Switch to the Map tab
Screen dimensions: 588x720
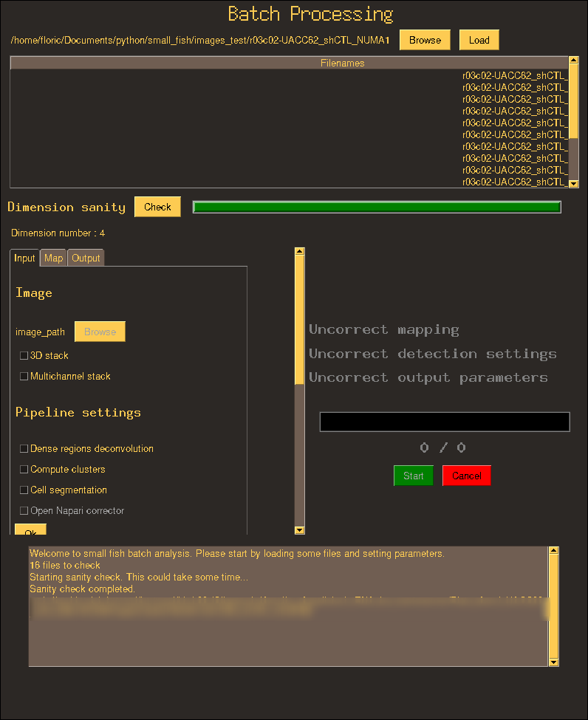pyautogui.click(x=54, y=258)
